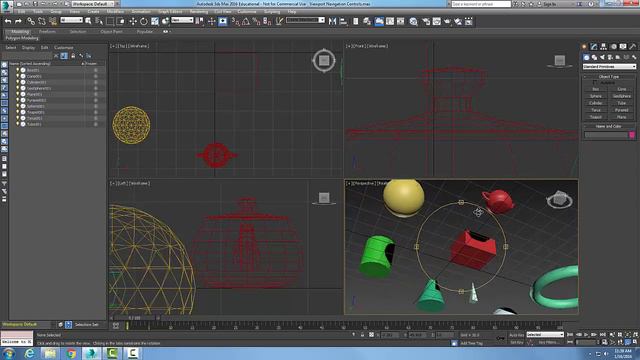The width and height of the screenshot is (640, 360).
Task: Toggle the Select and Manipulate icon
Action: (x=211, y=21)
